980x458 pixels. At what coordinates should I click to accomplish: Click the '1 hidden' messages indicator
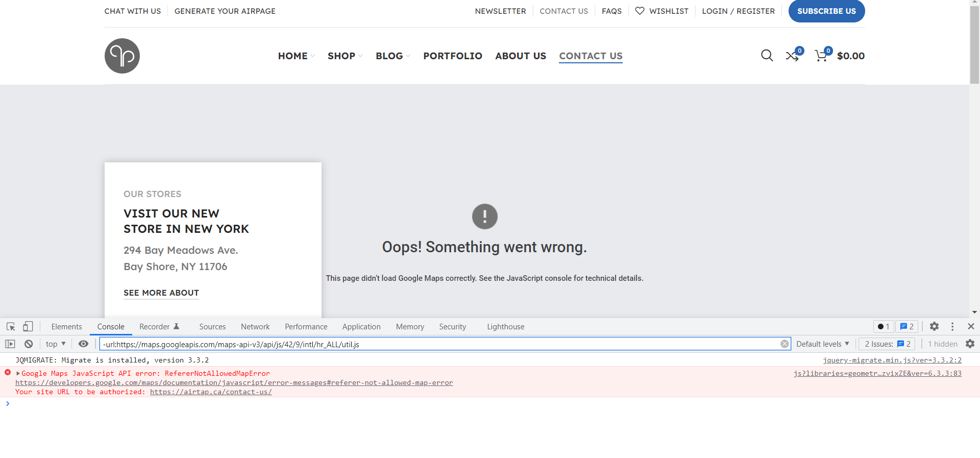pyautogui.click(x=943, y=344)
